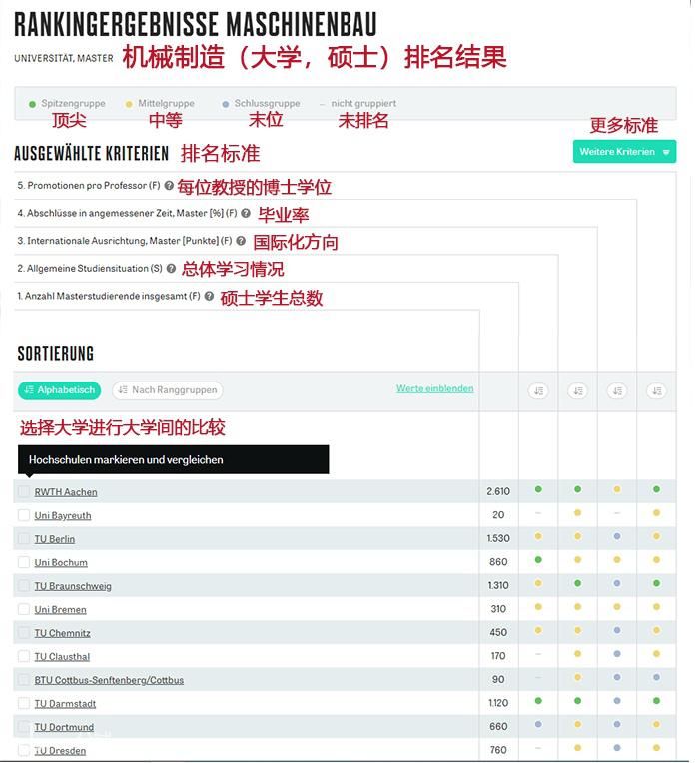Open Uni Bochum university link

[61, 563]
